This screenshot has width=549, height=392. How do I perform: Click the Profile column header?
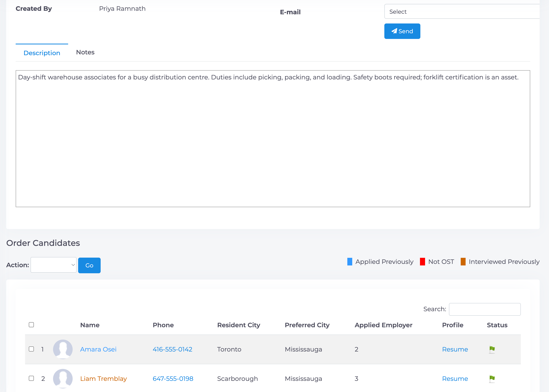(453, 325)
